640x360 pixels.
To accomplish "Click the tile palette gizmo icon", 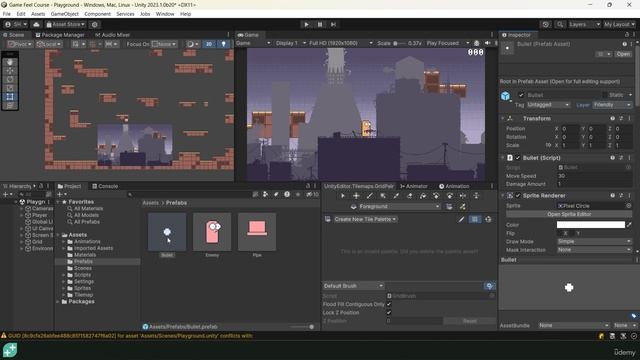I will [488, 220].
